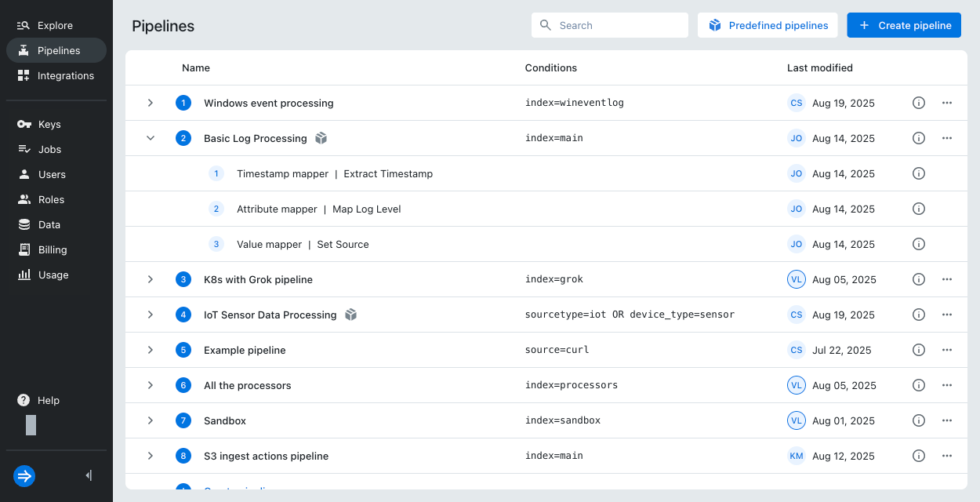The width and height of the screenshot is (980, 502).
Task: Collapse the Basic Log Processing pipeline
Action: tap(151, 138)
